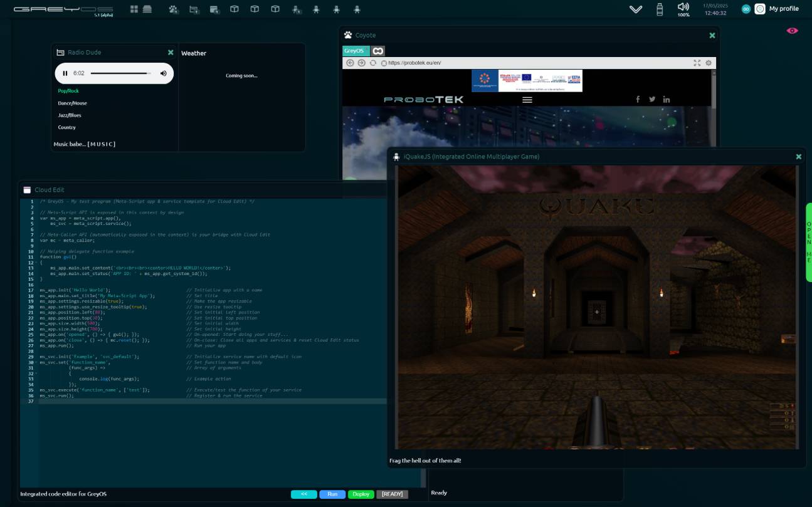
Task: Select the Pop/Rock genre
Action: click(x=68, y=91)
